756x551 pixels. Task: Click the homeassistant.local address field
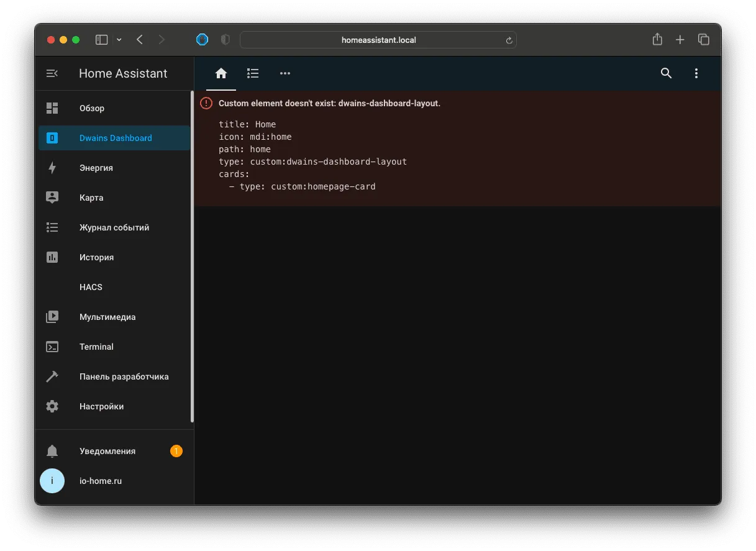click(x=378, y=40)
